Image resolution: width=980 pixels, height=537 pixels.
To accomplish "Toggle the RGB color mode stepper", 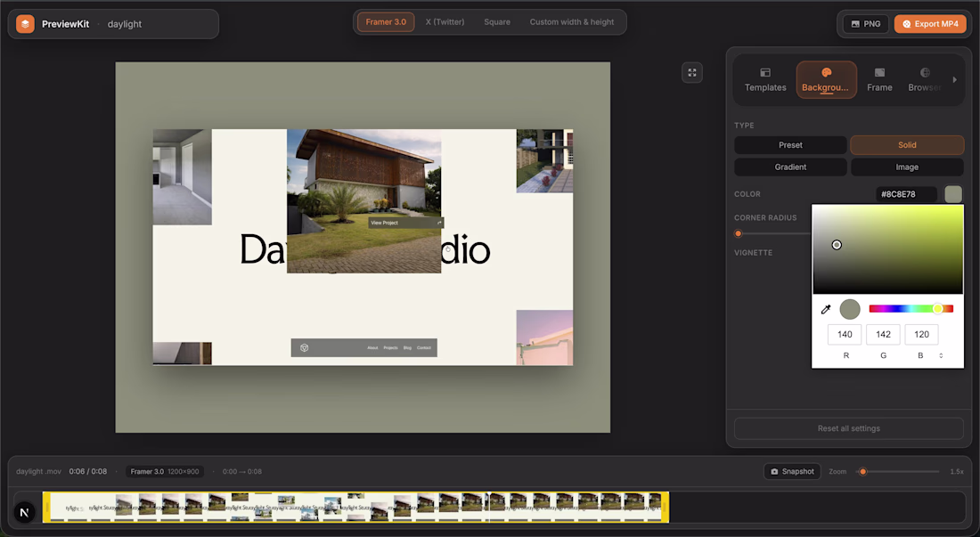I will [x=941, y=355].
